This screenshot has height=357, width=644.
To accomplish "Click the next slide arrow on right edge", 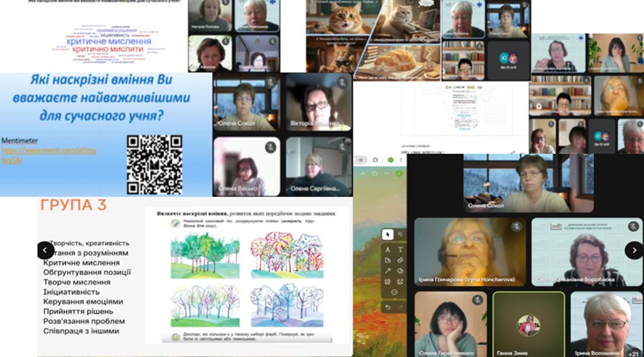I will tap(633, 250).
